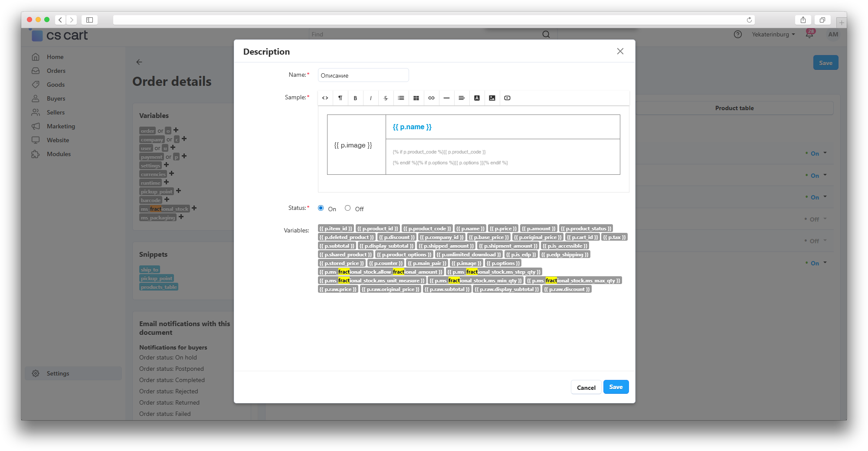The image size is (868, 451).
Task: Cancel the Description dialog
Action: [x=586, y=387]
